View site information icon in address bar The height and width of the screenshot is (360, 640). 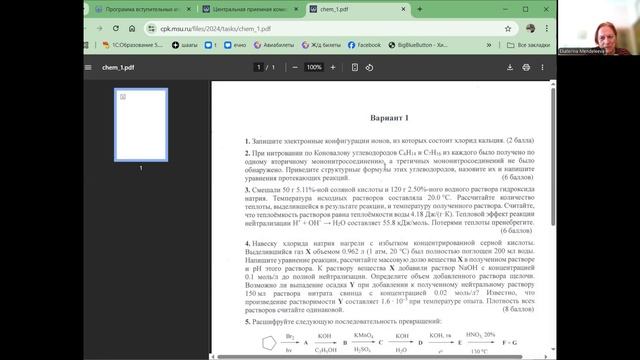(x=151, y=29)
